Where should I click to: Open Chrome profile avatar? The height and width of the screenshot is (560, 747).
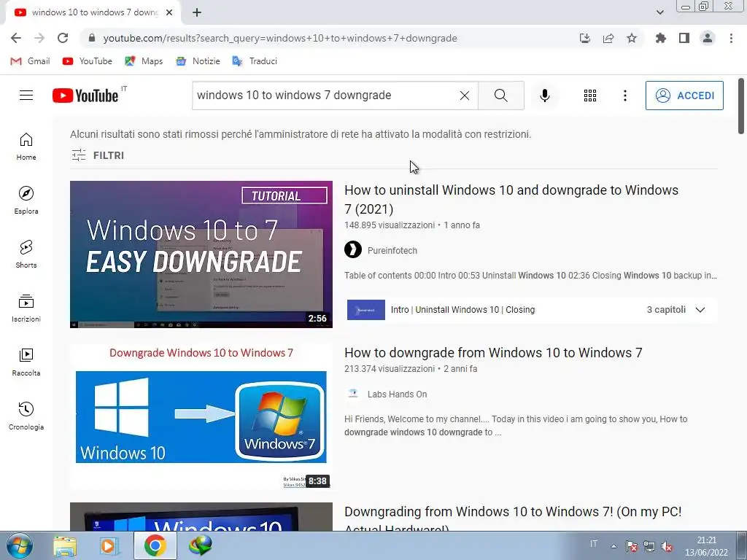(x=708, y=38)
